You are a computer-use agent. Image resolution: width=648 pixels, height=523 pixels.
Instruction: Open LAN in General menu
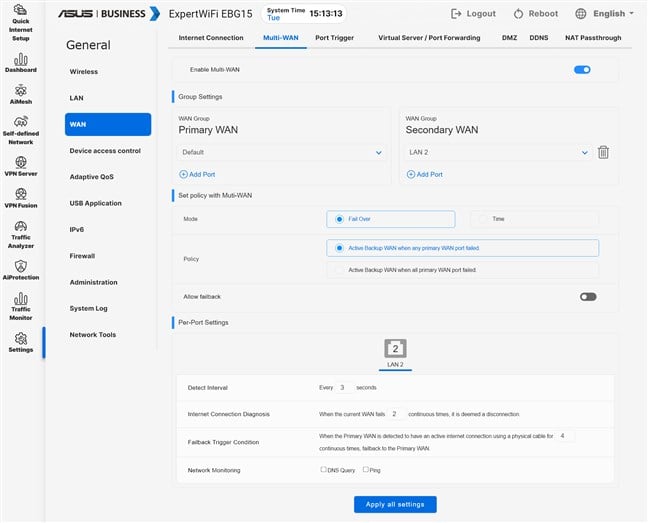76,98
